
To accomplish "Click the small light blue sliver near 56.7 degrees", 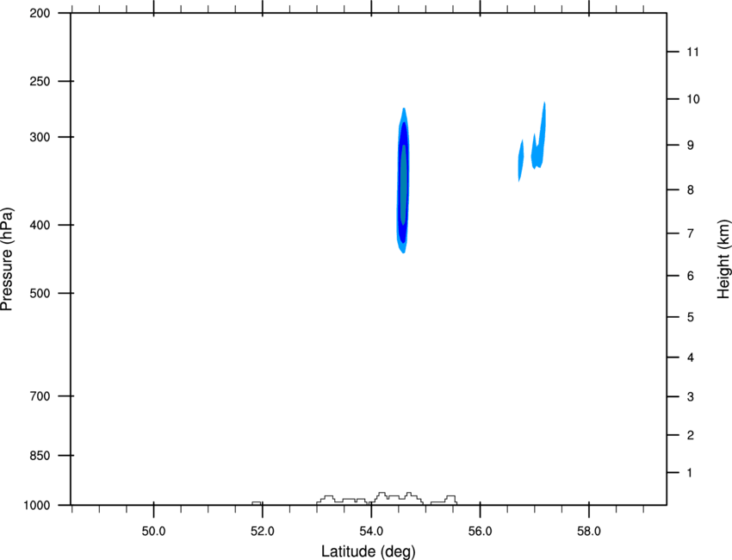I will pyautogui.click(x=520, y=160).
